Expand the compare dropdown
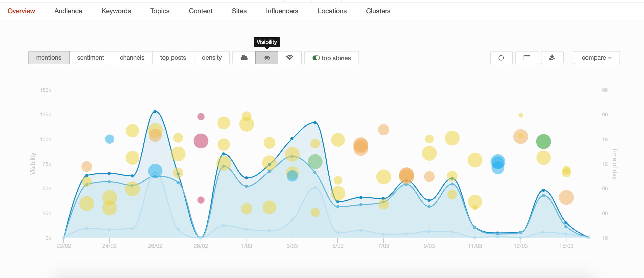Screen dimensions: 644x278 tap(597, 58)
